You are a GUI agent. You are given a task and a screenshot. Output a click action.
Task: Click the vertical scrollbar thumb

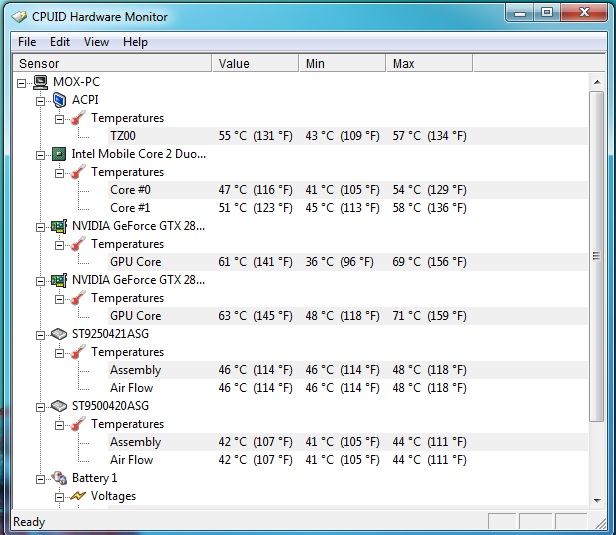597,257
